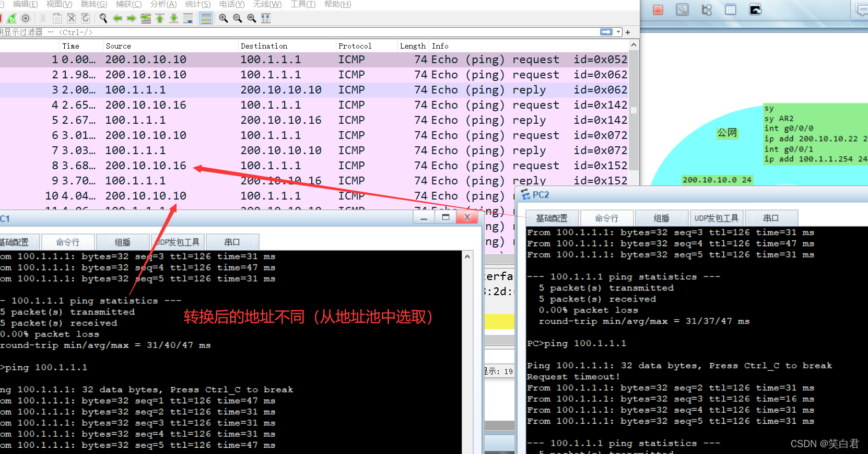Switch to 串口 tab in PC1 window

pos(232,242)
